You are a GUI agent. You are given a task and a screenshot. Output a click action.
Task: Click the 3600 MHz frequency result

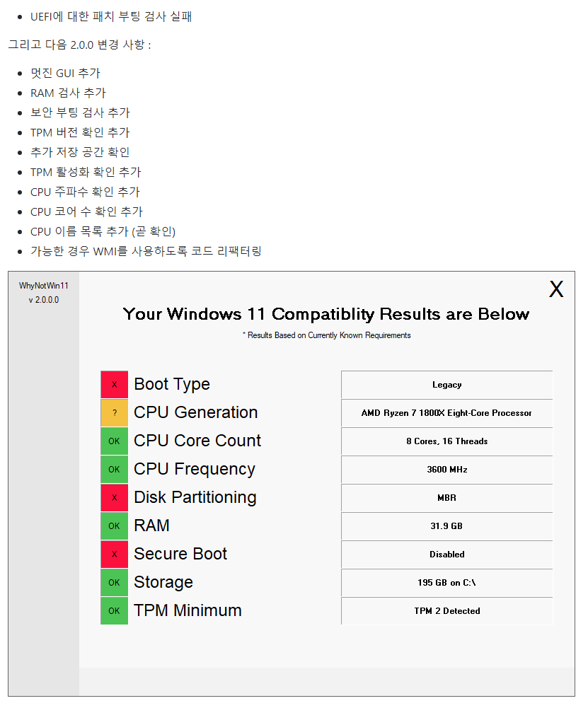coord(447,470)
